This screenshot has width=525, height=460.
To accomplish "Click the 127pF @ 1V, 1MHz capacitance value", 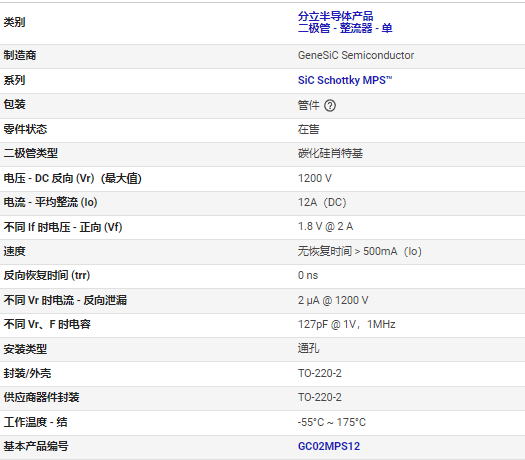I will coord(347,324).
